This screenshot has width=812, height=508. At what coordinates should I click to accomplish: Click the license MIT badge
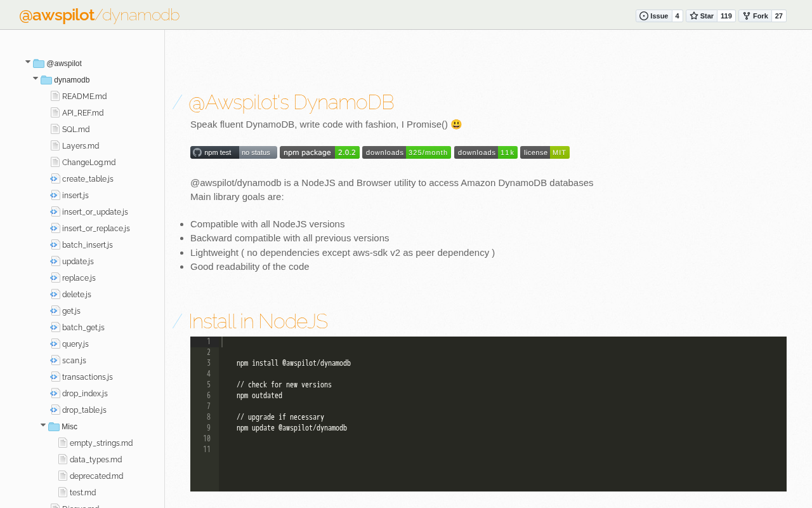click(x=544, y=152)
